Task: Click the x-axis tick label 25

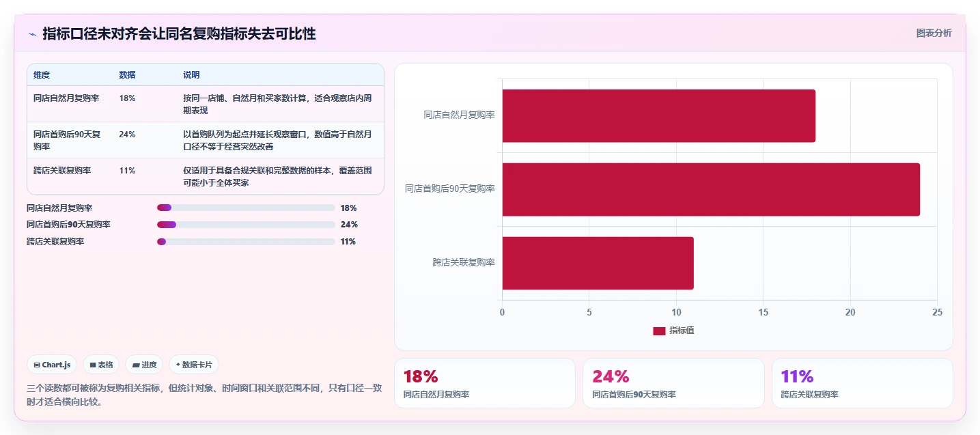Action: point(937,312)
